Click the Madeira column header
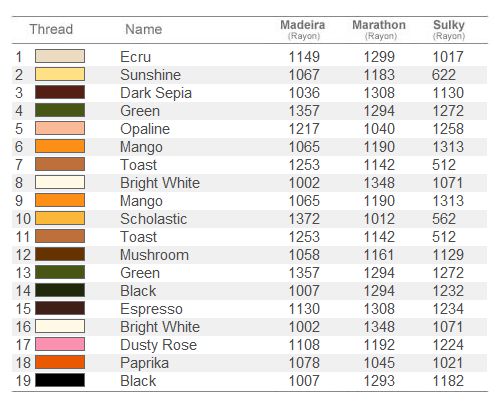Viewport: 500px width, 402px height. pyautogui.click(x=303, y=29)
